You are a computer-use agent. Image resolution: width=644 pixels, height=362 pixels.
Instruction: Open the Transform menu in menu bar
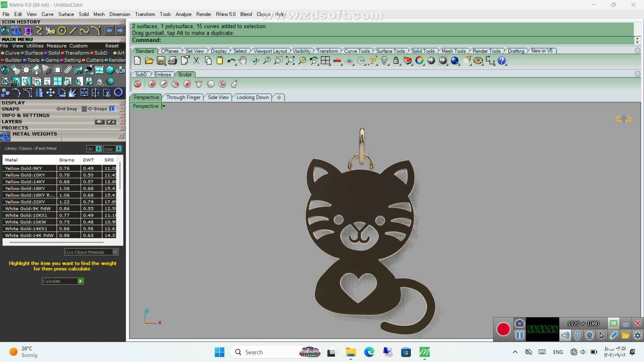(145, 14)
